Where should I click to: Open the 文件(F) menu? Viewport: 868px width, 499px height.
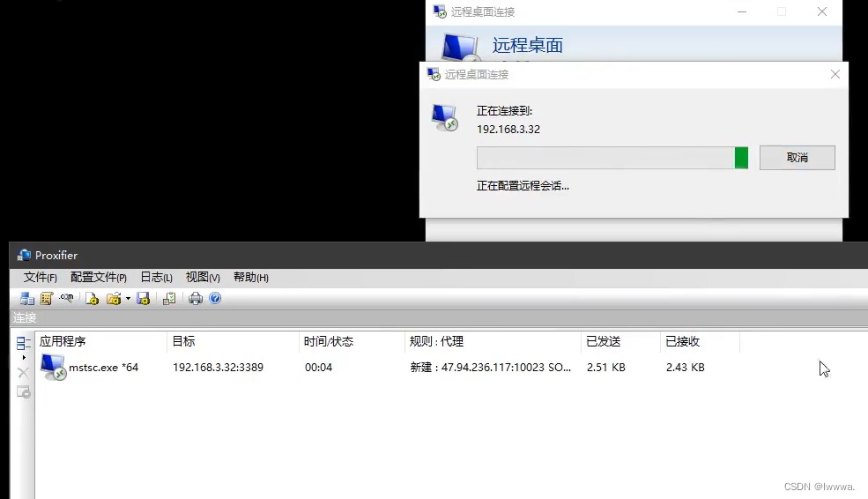40,278
